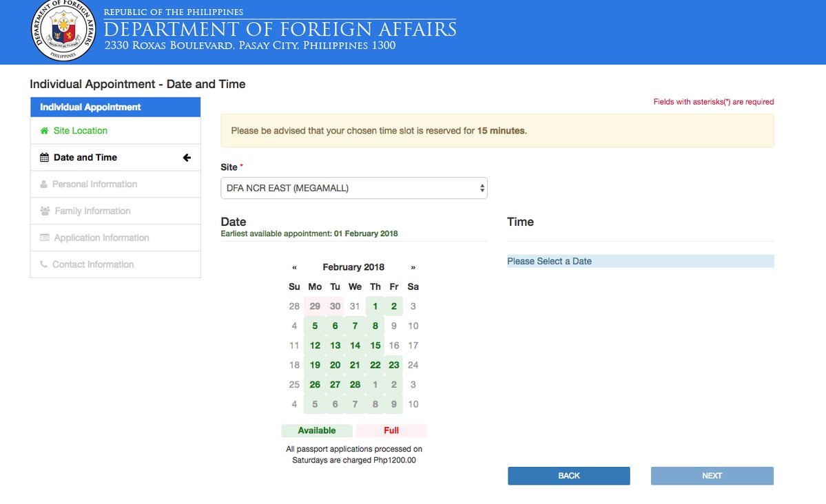Screen dimensions: 826x504
Task: Click the home icon beside Site Location
Action: [x=45, y=131]
